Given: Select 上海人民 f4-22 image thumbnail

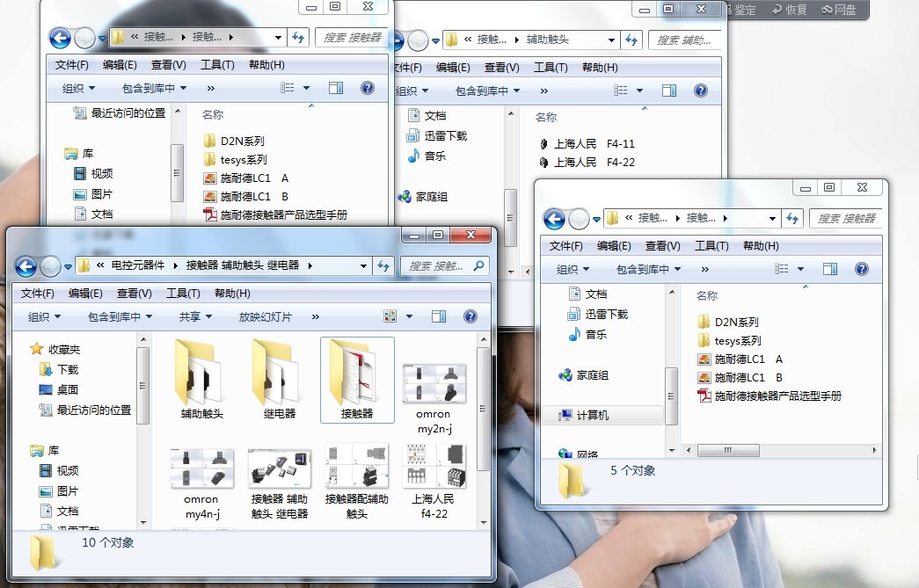Looking at the screenshot, I should 434,482.
